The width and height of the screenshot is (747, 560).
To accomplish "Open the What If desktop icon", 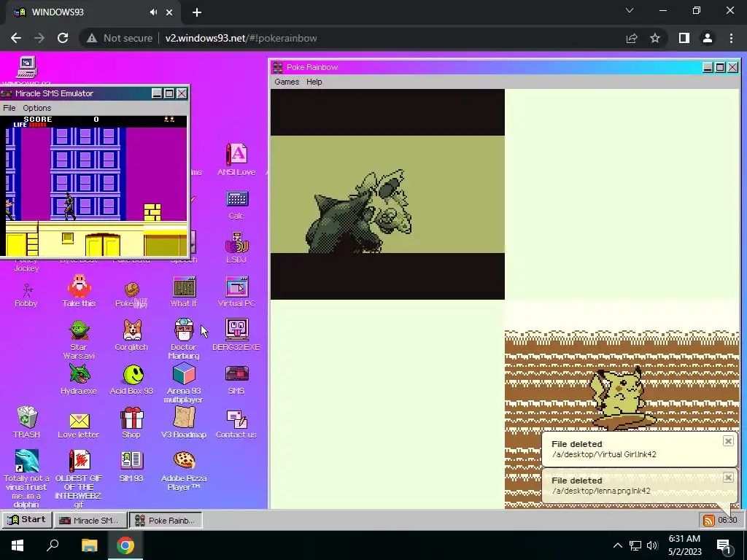I will pyautogui.click(x=184, y=292).
